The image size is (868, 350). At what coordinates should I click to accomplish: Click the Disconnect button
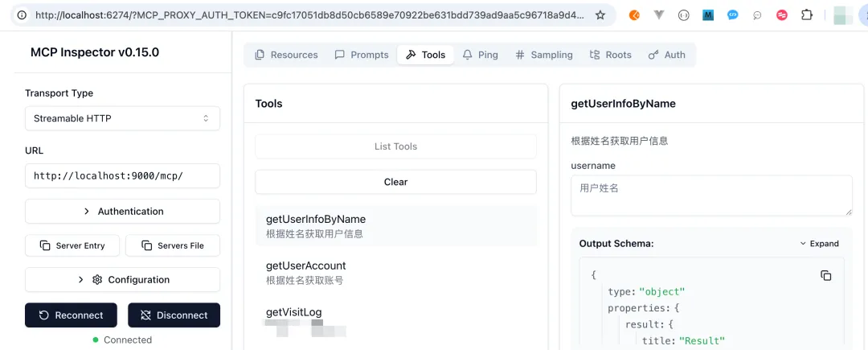174,315
